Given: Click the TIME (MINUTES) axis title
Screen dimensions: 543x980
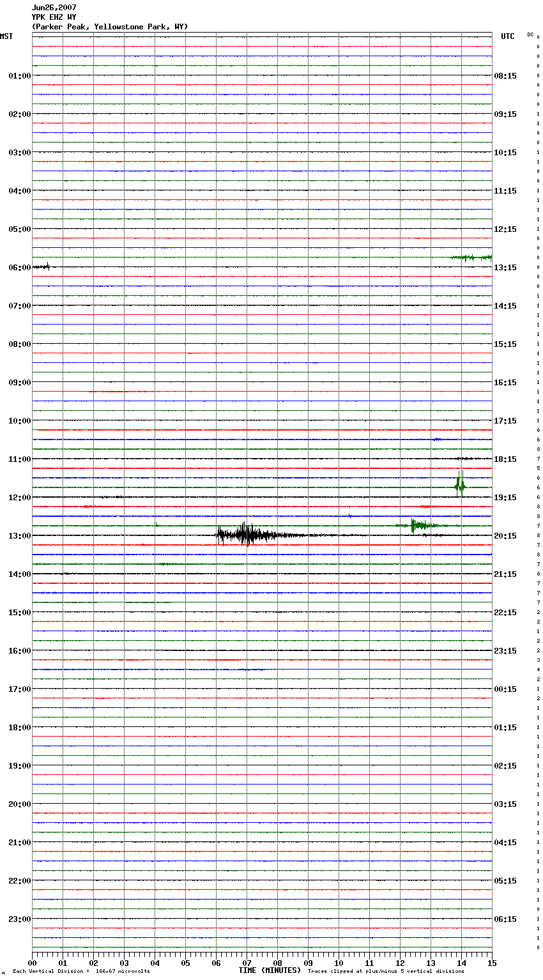Looking at the screenshot, I should [x=270, y=970].
